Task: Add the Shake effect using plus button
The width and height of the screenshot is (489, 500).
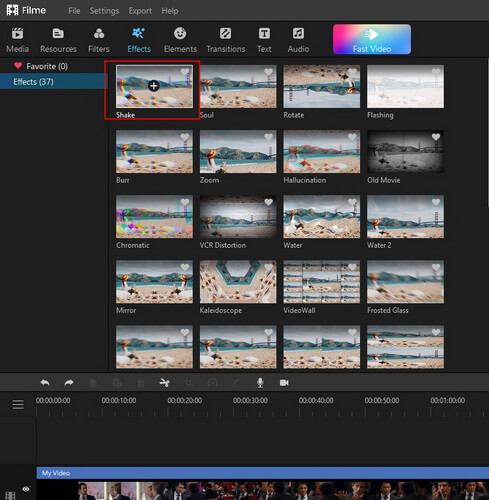Action: 154,86
